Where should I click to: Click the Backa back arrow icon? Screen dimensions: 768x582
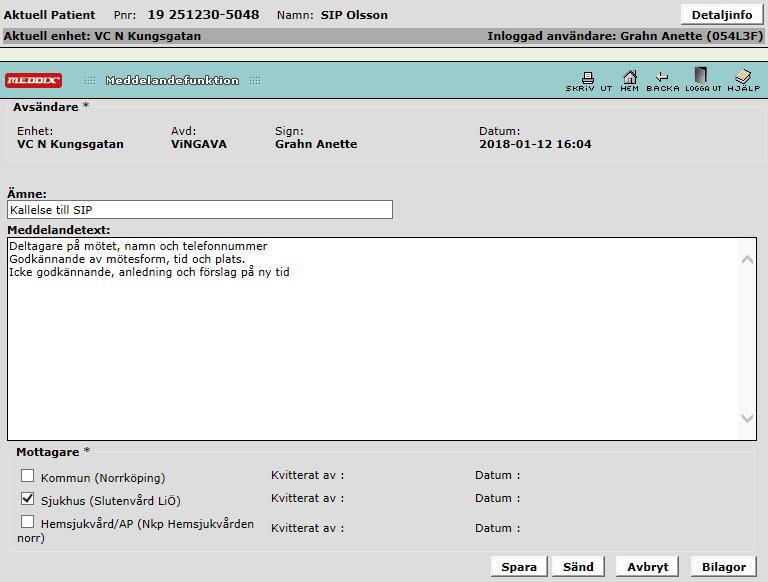pos(663,81)
